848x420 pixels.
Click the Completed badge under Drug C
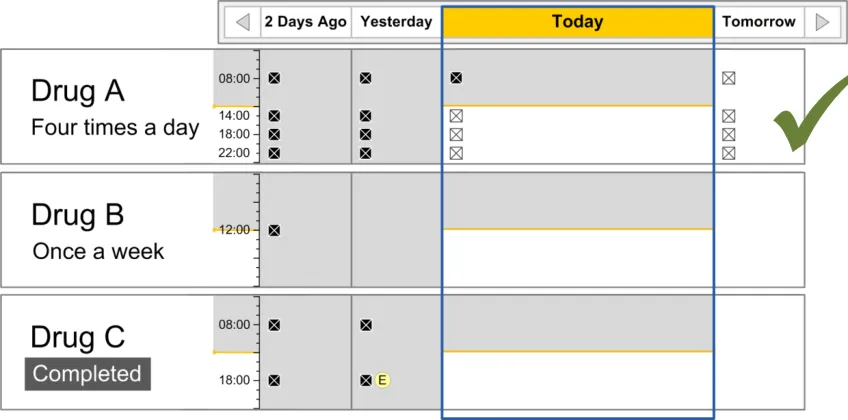[88, 374]
